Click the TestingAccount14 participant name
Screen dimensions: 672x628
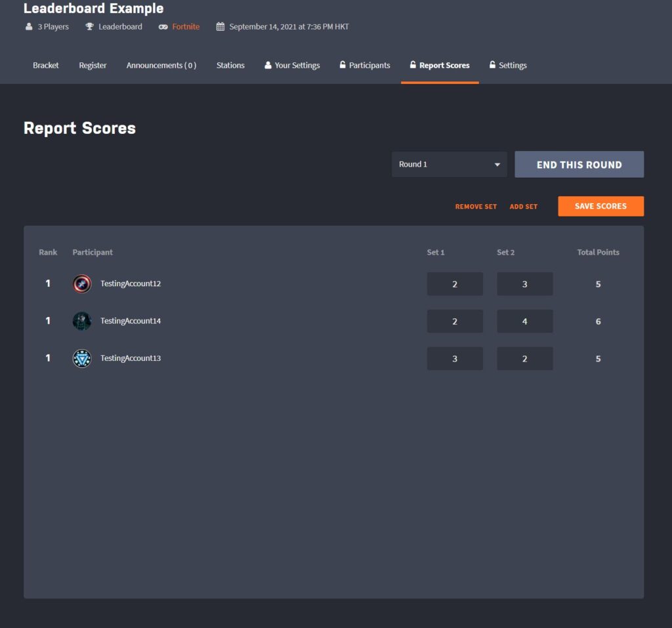point(131,321)
